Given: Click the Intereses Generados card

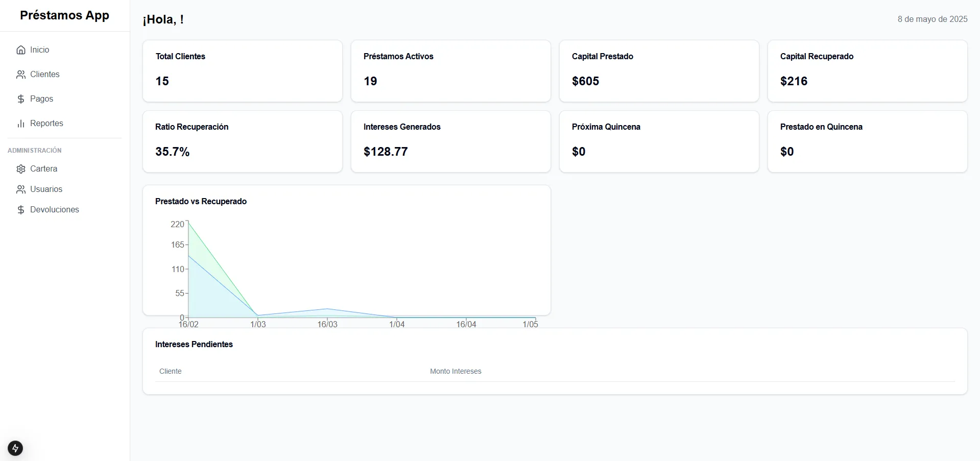Looking at the screenshot, I should [x=450, y=141].
